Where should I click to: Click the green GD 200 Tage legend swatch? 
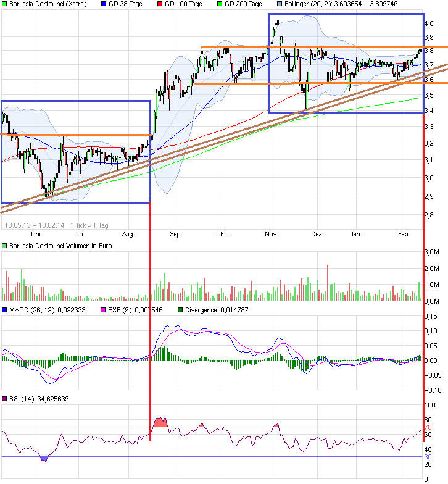pyautogui.click(x=220, y=4)
